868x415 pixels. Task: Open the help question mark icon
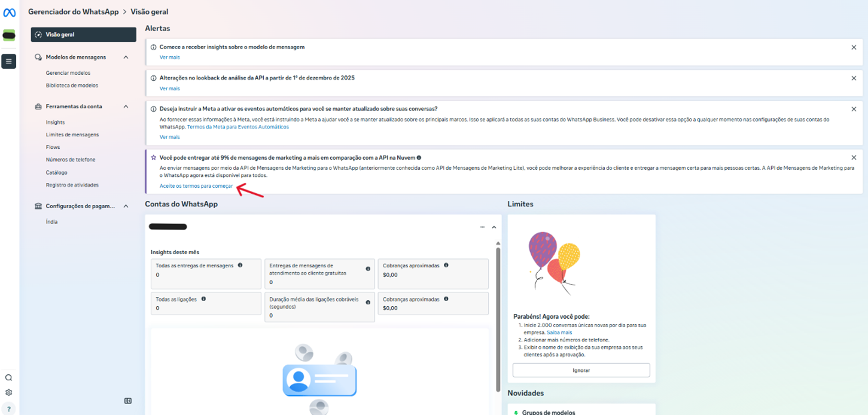point(8,409)
